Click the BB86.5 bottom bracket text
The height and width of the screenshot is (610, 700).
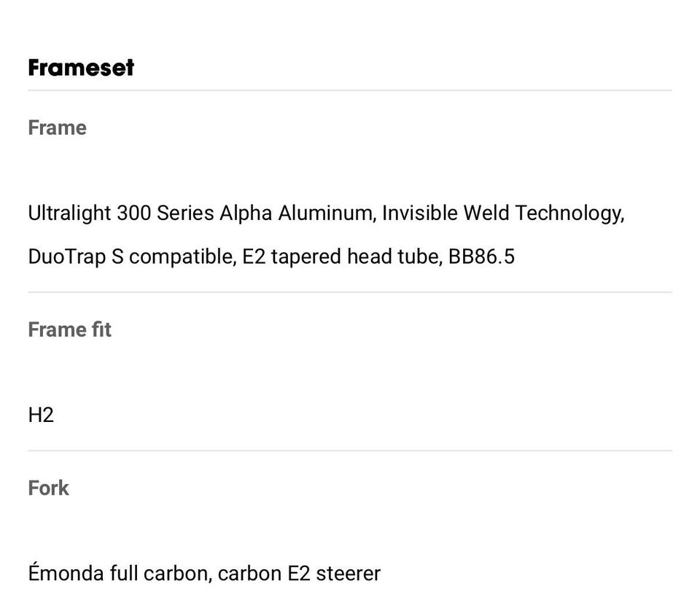click(x=481, y=257)
